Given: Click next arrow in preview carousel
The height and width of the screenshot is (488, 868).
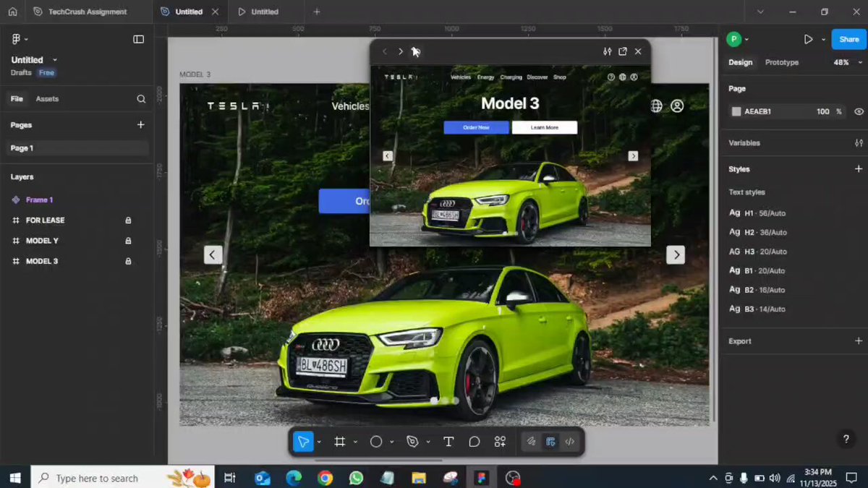Looking at the screenshot, I should pos(633,156).
